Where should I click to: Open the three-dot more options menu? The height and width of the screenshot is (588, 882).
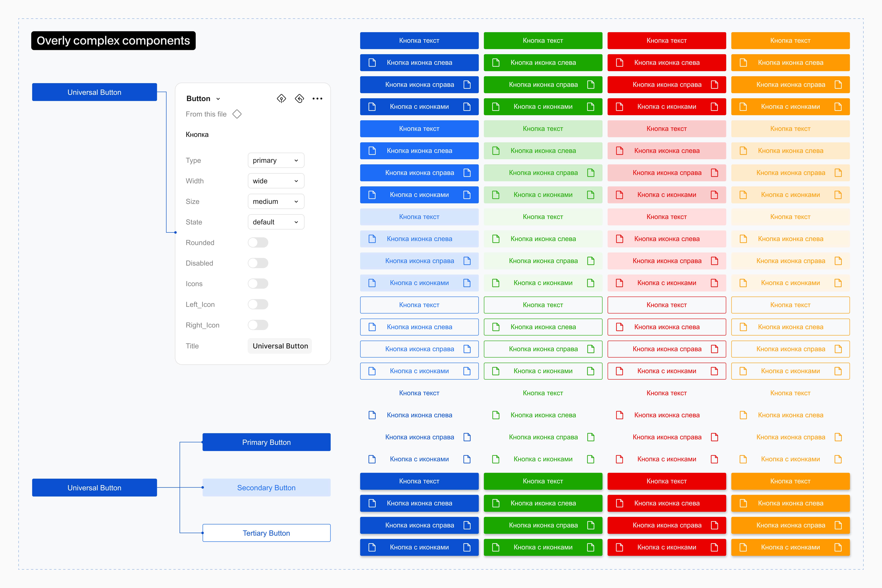click(317, 99)
